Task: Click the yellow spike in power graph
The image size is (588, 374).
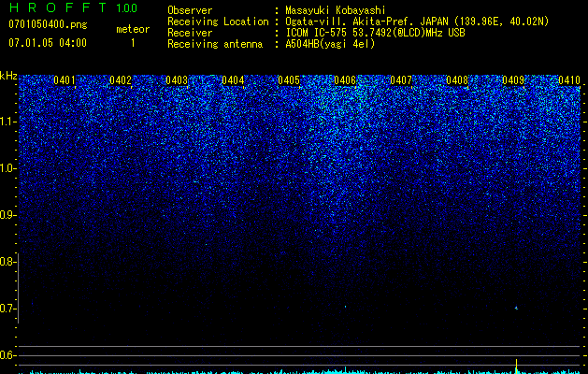Action: [x=516, y=366]
